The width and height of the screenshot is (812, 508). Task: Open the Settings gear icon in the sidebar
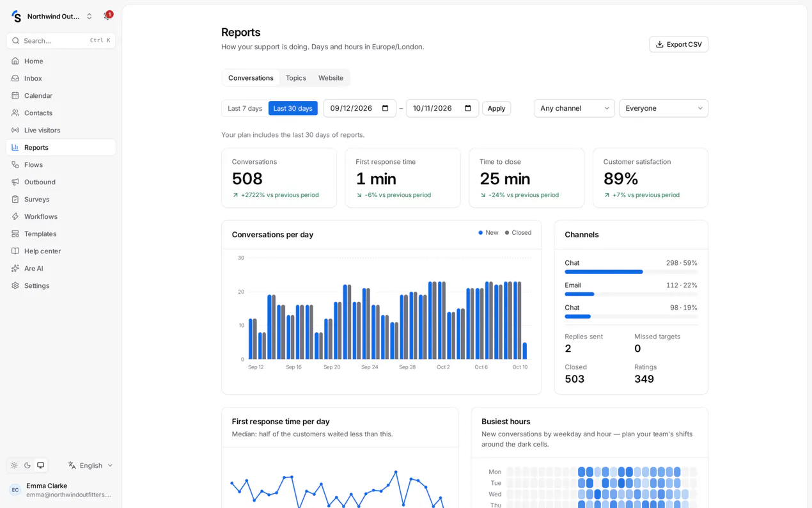pyautogui.click(x=15, y=285)
